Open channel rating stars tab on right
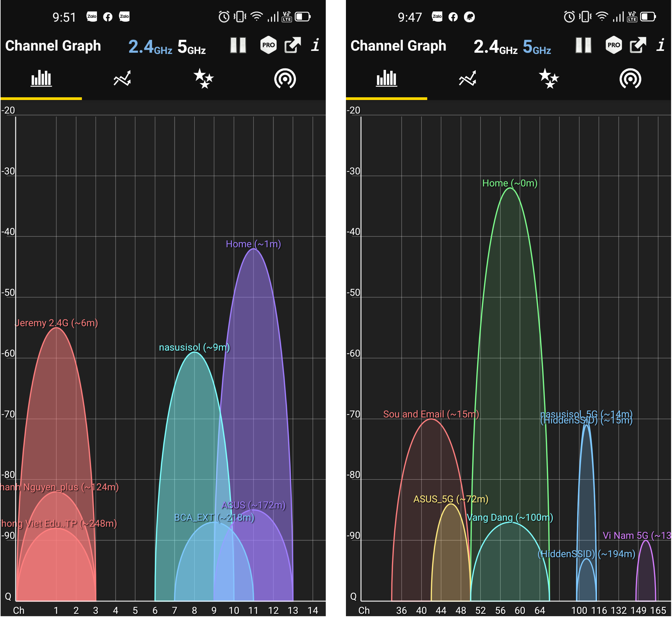The height and width of the screenshot is (618, 672). pos(549,79)
